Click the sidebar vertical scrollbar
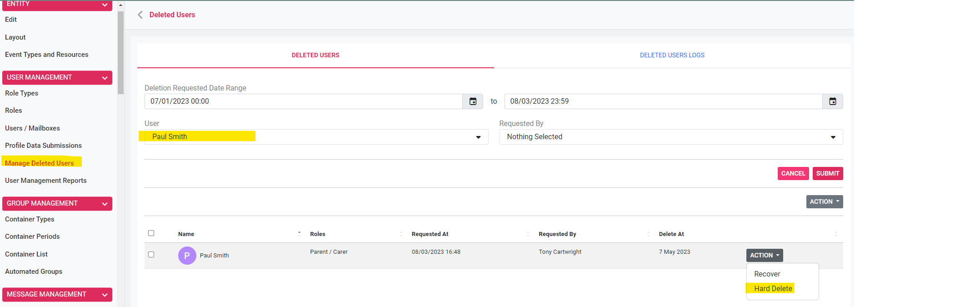Image resolution: width=980 pixels, height=307 pixels. pos(120,52)
